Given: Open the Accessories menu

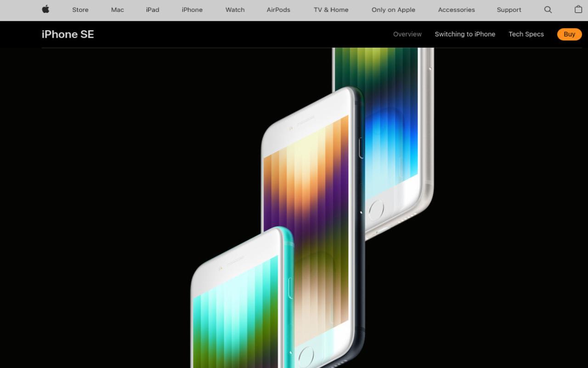Looking at the screenshot, I should (x=456, y=10).
